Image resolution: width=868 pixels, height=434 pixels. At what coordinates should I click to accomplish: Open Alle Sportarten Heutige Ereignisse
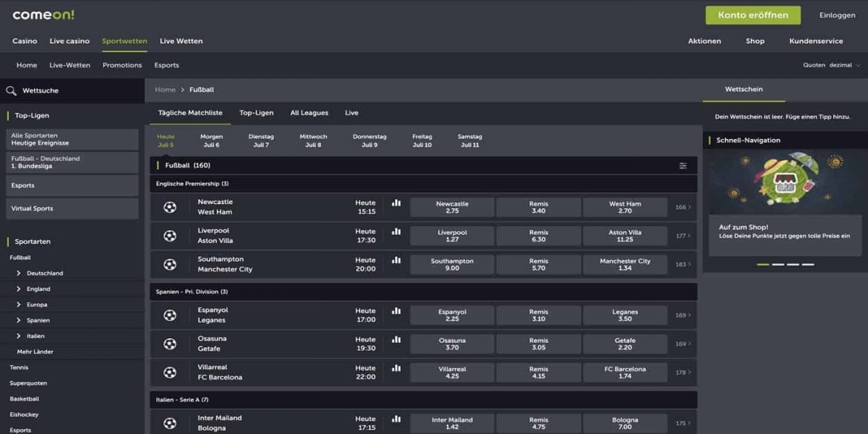point(72,140)
